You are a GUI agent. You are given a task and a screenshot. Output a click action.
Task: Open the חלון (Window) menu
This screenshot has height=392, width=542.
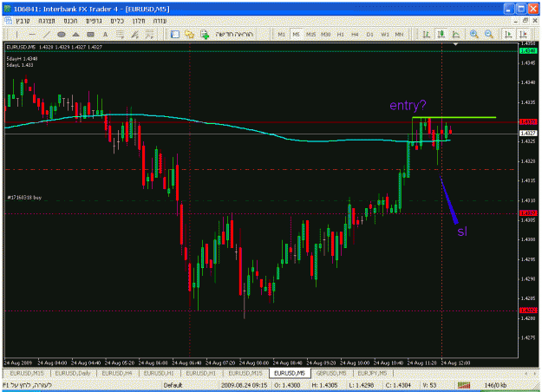139,21
